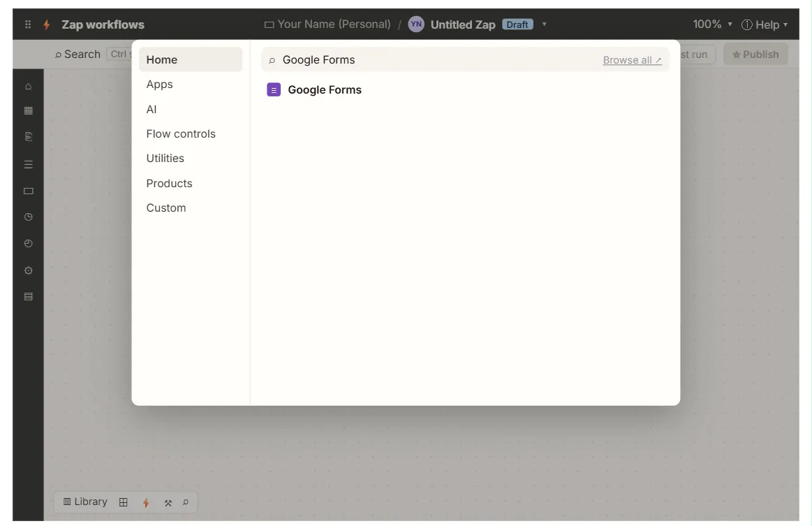Select the Home category

[190, 59]
